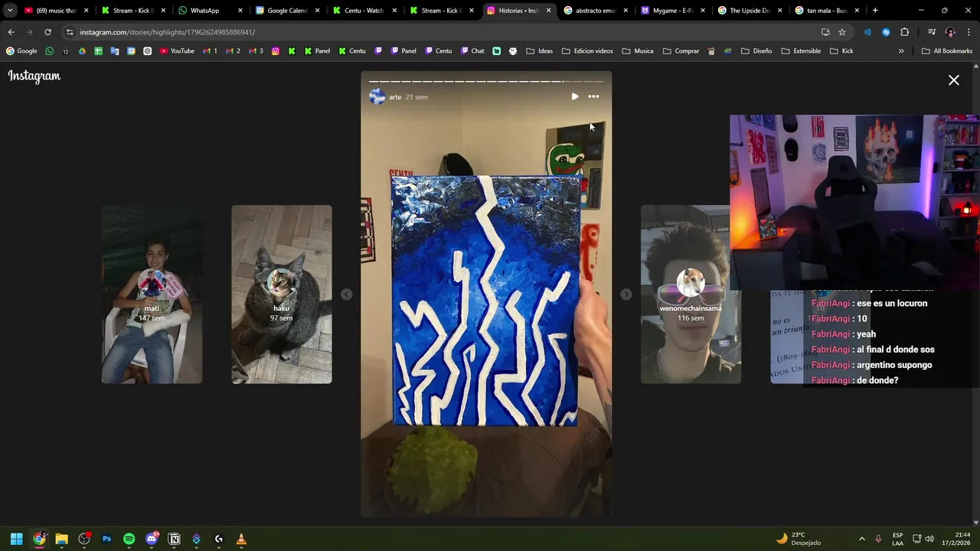Reload the page
980x551 pixels.
47,32
